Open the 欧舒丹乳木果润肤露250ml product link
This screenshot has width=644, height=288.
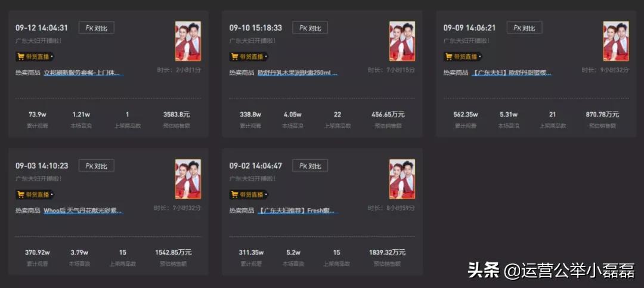[x=298, y=73]
